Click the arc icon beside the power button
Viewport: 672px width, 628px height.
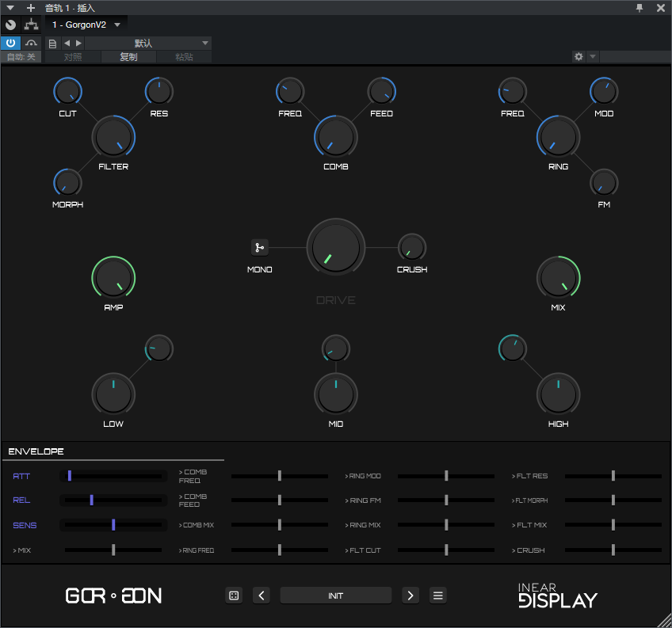[31, 43]
